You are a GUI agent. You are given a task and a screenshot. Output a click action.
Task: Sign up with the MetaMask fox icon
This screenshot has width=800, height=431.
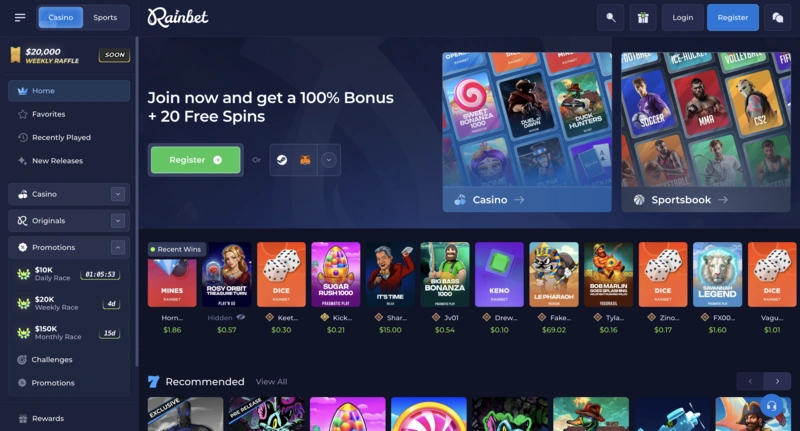(x=305, y=160)
